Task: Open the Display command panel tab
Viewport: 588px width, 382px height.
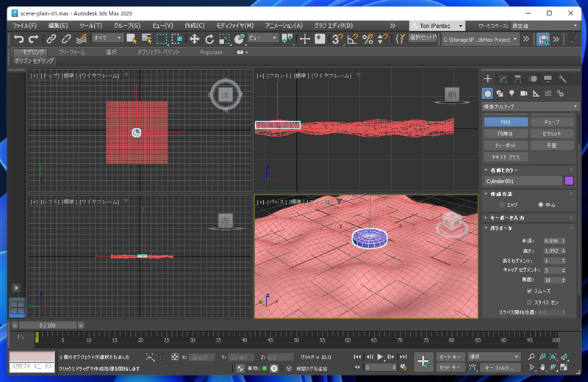Action: (548, 79)
